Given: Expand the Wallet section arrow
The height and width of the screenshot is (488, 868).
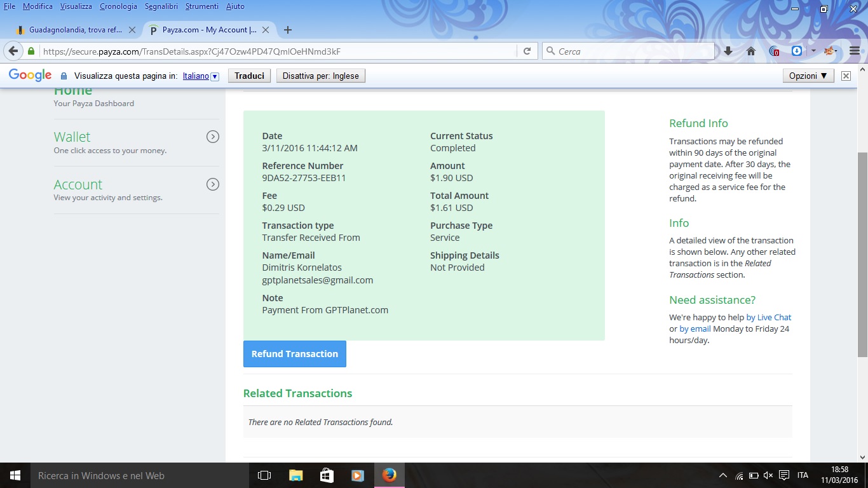Looking at the screenshot, I should [213, 137].
